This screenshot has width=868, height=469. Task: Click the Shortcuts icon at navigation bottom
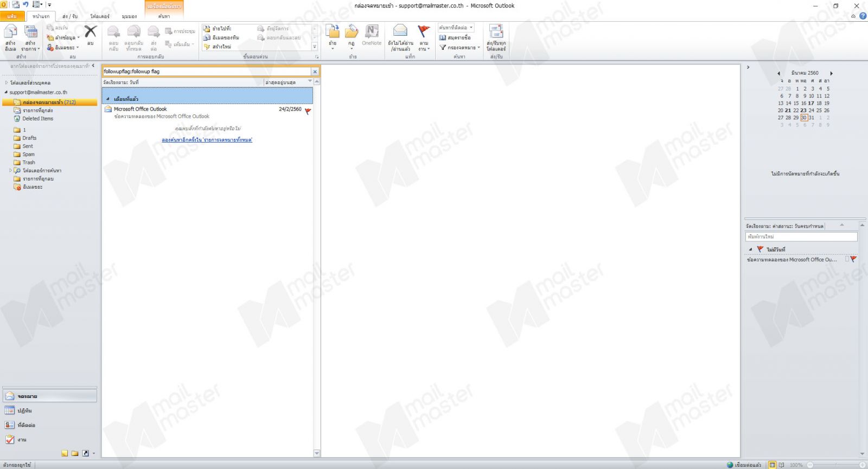(85, 453)
